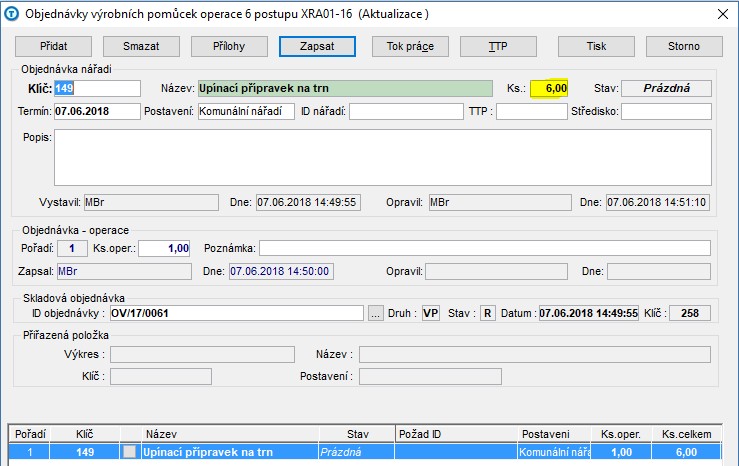Click the Vystavil field with MBr

(x=151, y=202)
